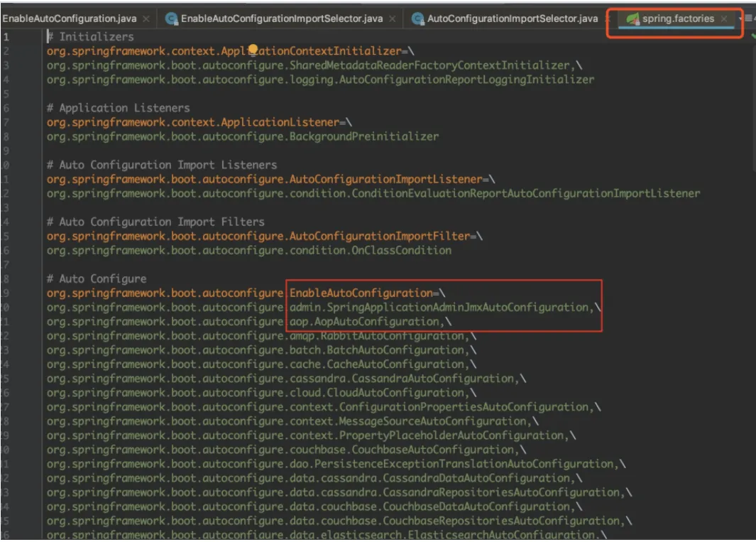The height and width of the screenshot is (542, 756).
Task: Click the aop.AopAutoConfiguration line
Action: pos(248,322)
